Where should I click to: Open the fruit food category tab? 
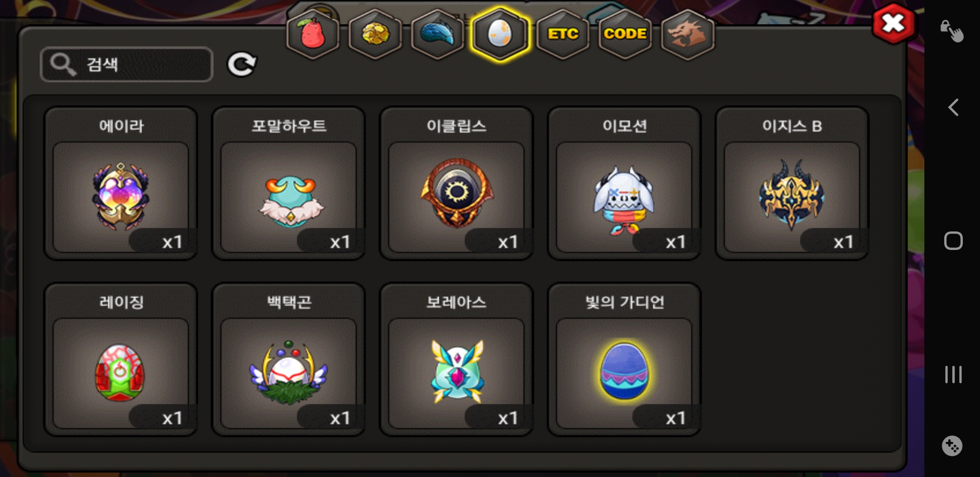pyautogui.click(x=313, y=34)
